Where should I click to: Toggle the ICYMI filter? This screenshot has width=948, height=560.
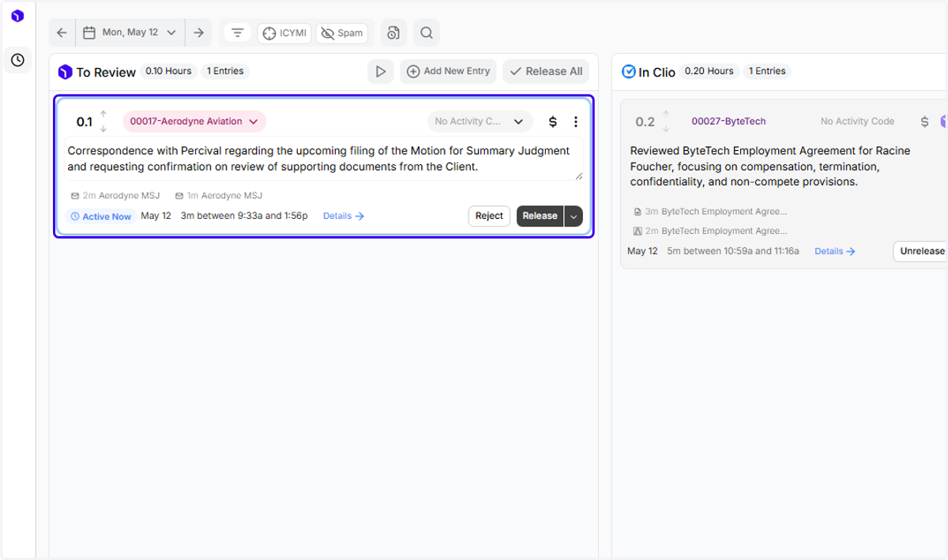[x=284, y=33]
